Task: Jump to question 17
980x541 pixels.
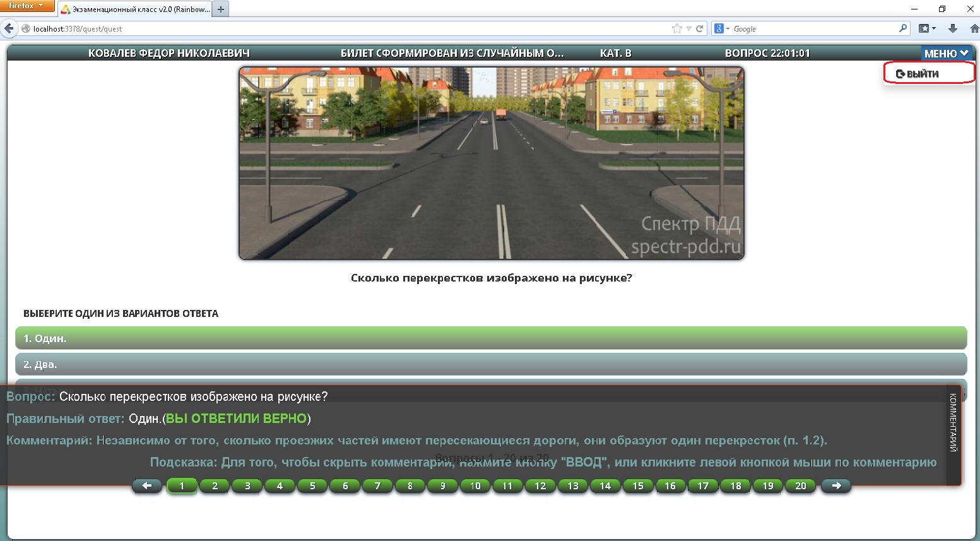Action: pyautogui.click(x=703, y=485)
